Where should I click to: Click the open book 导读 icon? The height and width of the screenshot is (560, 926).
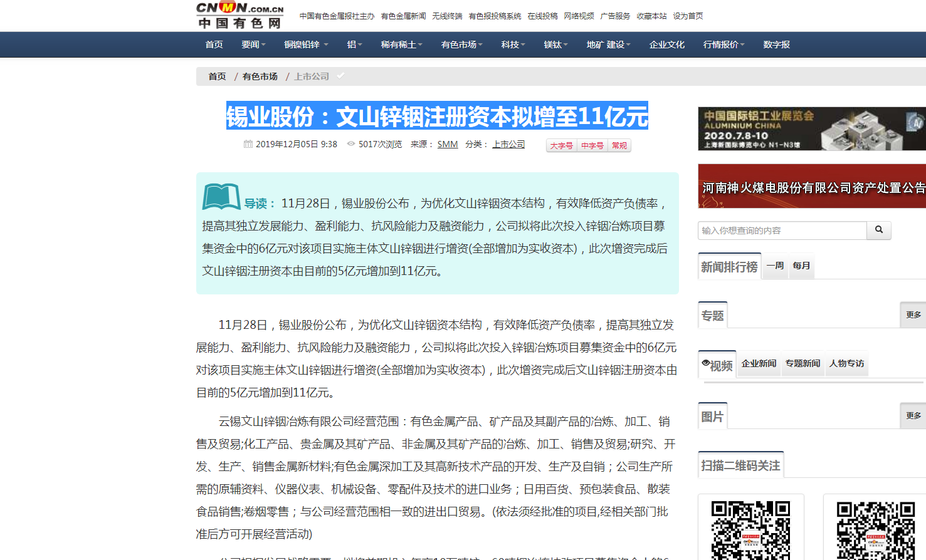coord(221,197)
